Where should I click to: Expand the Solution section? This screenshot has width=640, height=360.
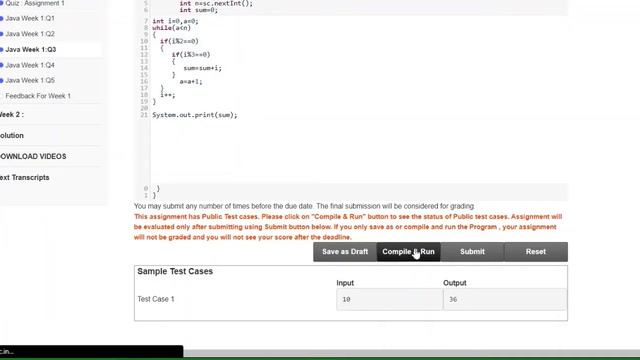tap(11, 136)
